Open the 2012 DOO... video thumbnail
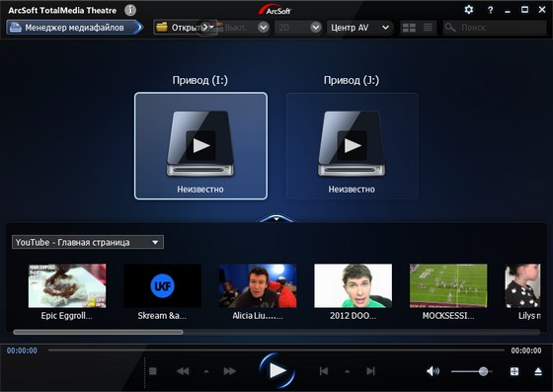This screenshot has width=553, height=392. [x=354, y=286]
